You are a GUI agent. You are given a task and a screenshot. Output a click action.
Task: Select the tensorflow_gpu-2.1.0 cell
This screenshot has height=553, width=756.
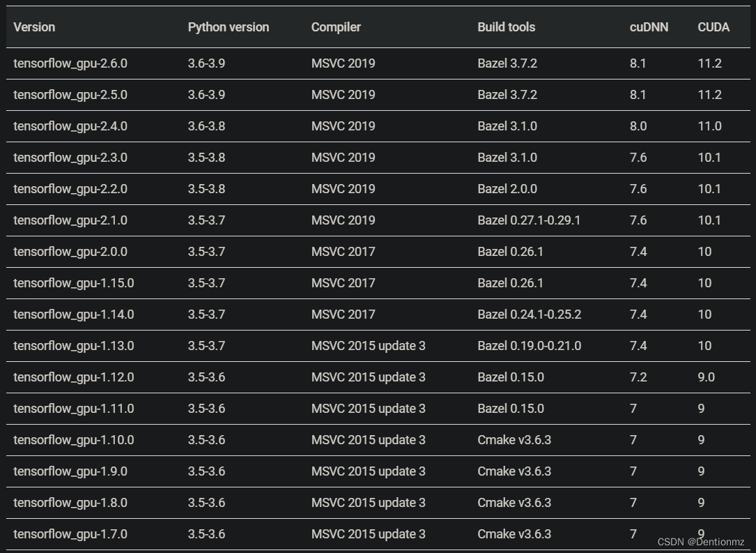click(x=70, y=220)
